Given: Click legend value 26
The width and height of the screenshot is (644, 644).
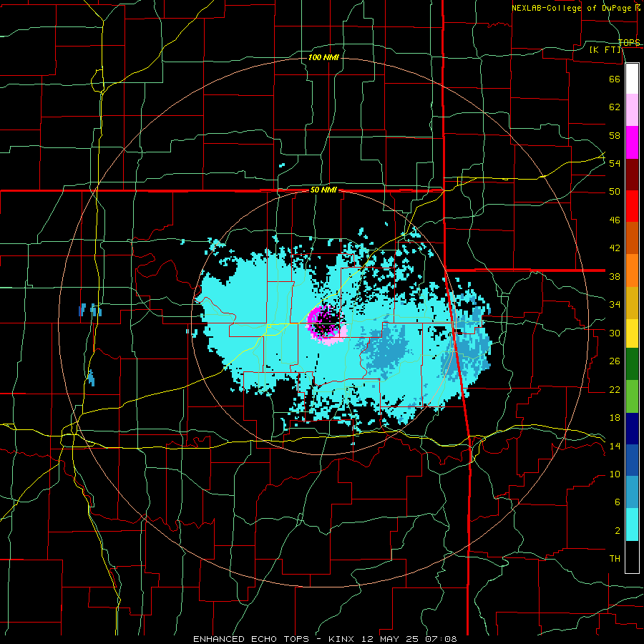Looking at the screenshot, I should tap(615, 361).
